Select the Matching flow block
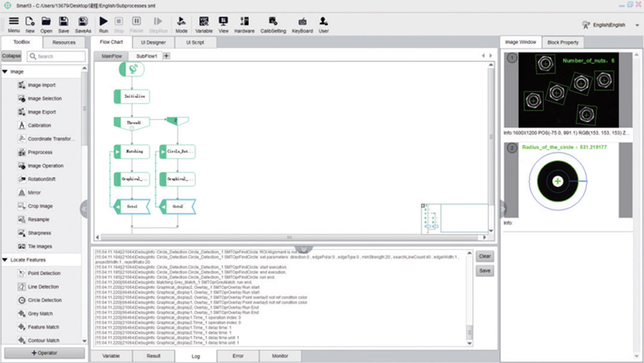 132,152
